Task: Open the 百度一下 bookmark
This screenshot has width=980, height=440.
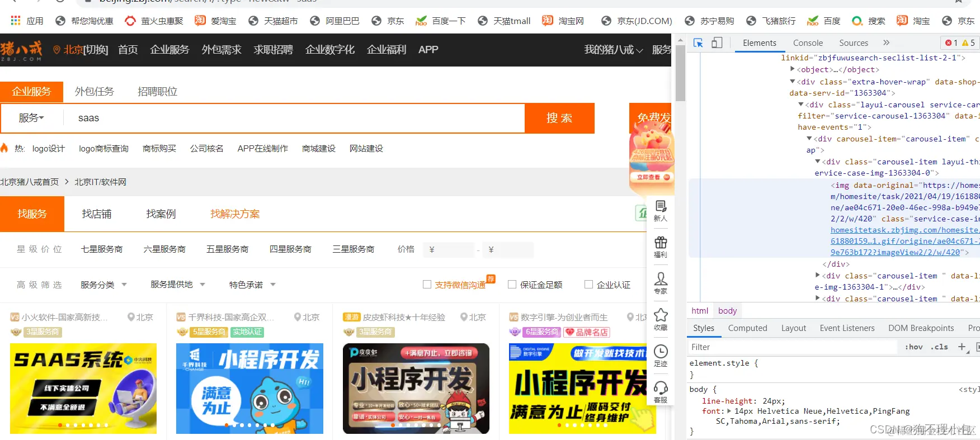Action: coord(441,21)
